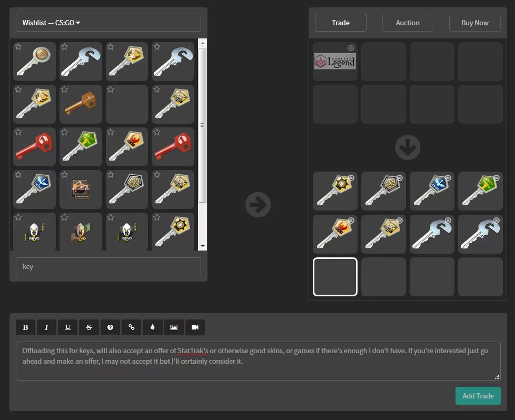Click into the trade description text area
This screenshot has height=420, width=515.
[x=258, y=361]
